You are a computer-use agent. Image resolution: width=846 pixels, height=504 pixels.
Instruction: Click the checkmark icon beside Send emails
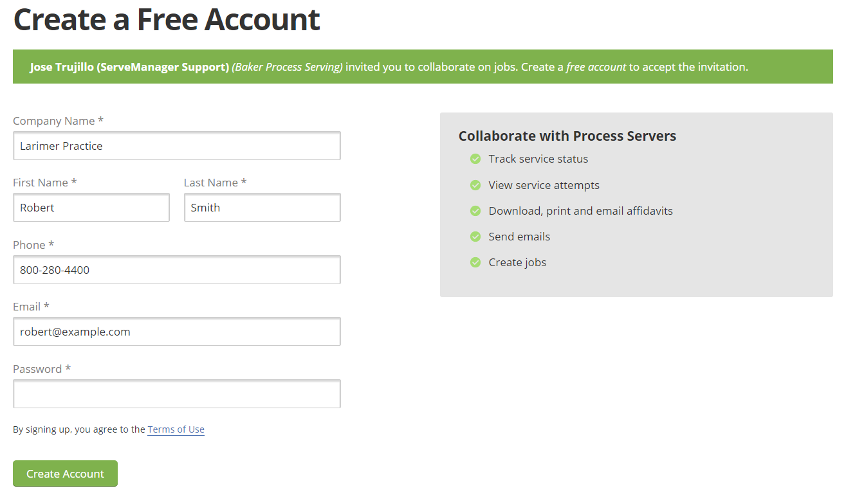pyautogui.click(x=475, y=236)
